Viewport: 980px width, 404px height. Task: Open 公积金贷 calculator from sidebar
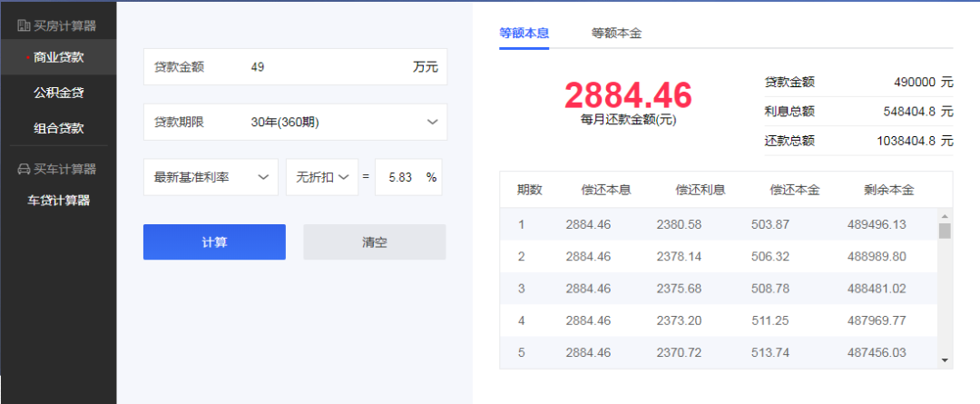(58, 93)
